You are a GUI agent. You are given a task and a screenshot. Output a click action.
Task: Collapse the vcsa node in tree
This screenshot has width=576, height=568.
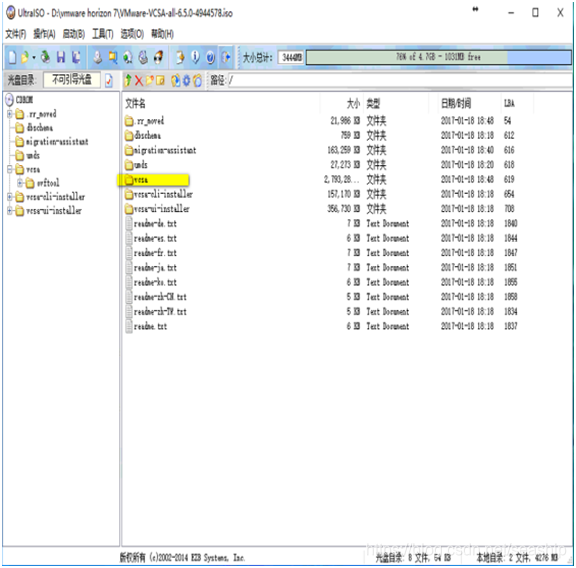coord(10,169)
